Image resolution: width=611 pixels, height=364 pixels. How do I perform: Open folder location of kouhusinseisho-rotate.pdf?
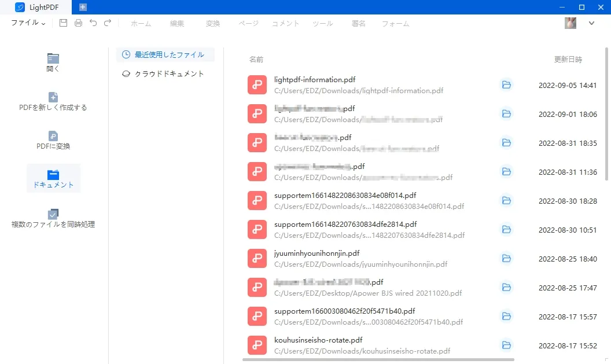[x=506, y=345]
